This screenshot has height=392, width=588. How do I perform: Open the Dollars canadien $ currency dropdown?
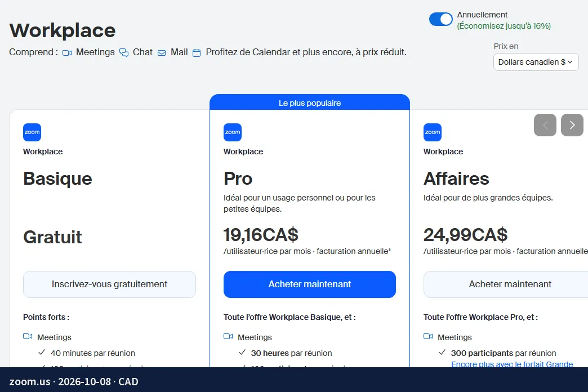click(536, 62)
